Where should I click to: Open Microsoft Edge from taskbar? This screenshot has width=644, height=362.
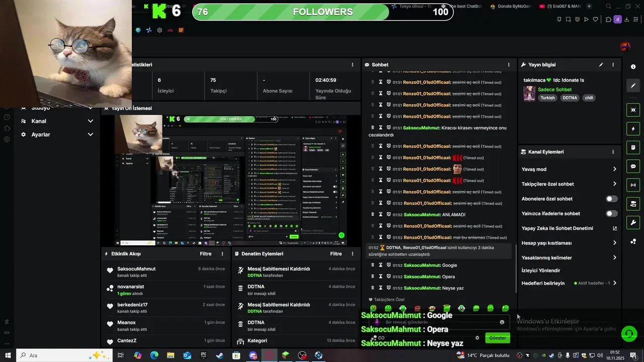coord(154,355)
